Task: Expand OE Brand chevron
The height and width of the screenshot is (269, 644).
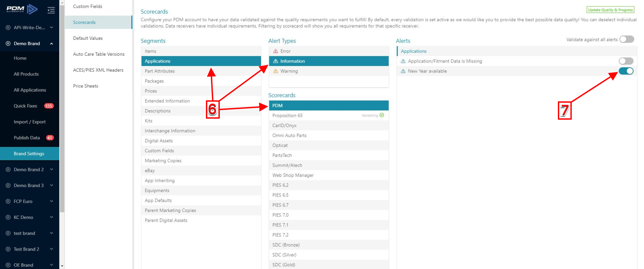Action: [51, 265]
